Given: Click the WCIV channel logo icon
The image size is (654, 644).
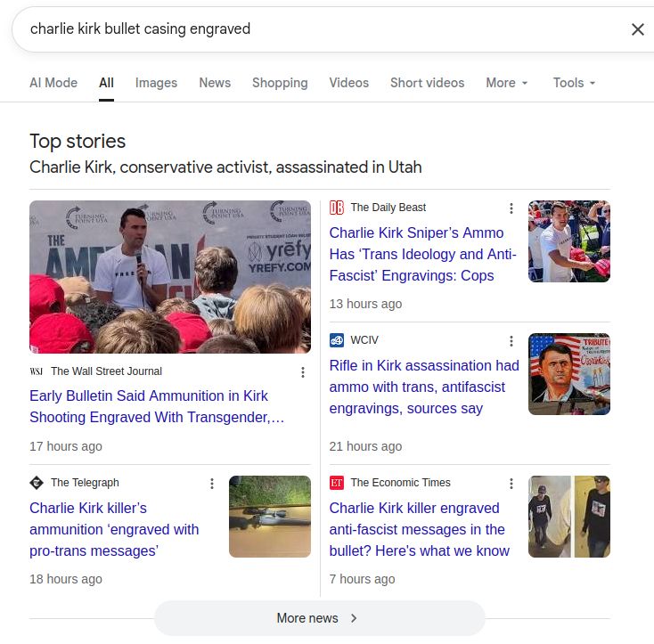Looking at the screenshot, I should [x=337, y=340].
